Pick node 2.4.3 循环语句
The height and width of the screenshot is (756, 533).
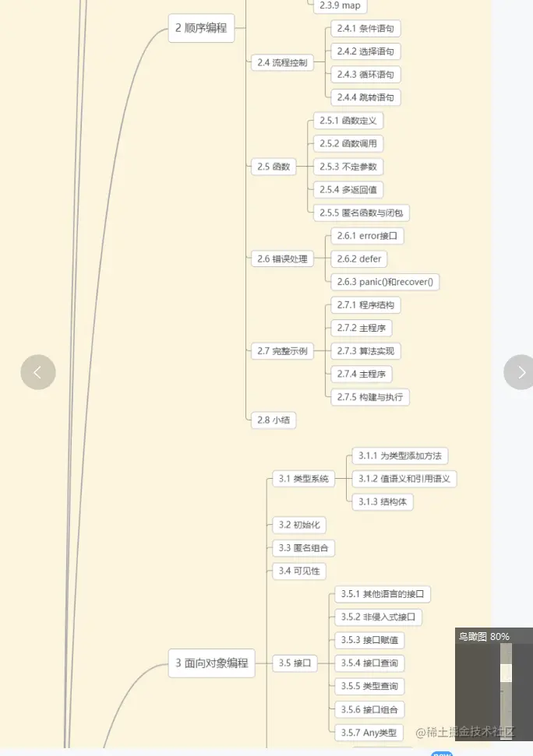click(365, 75)
